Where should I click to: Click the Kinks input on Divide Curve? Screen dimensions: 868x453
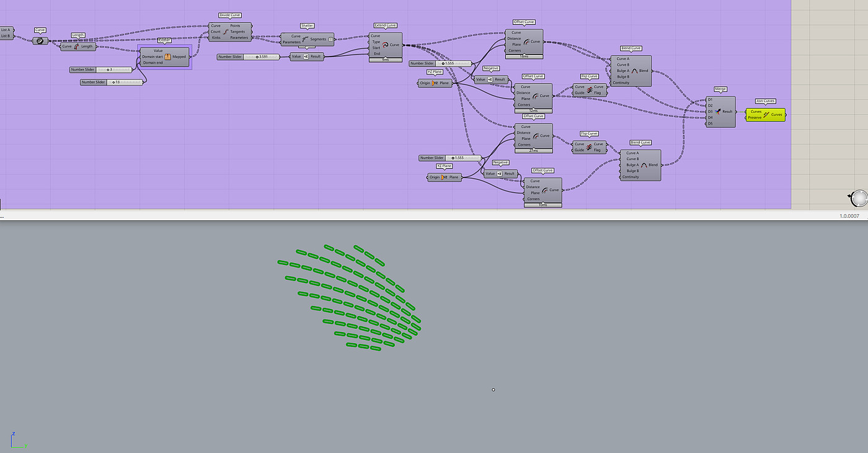[215, 38]
